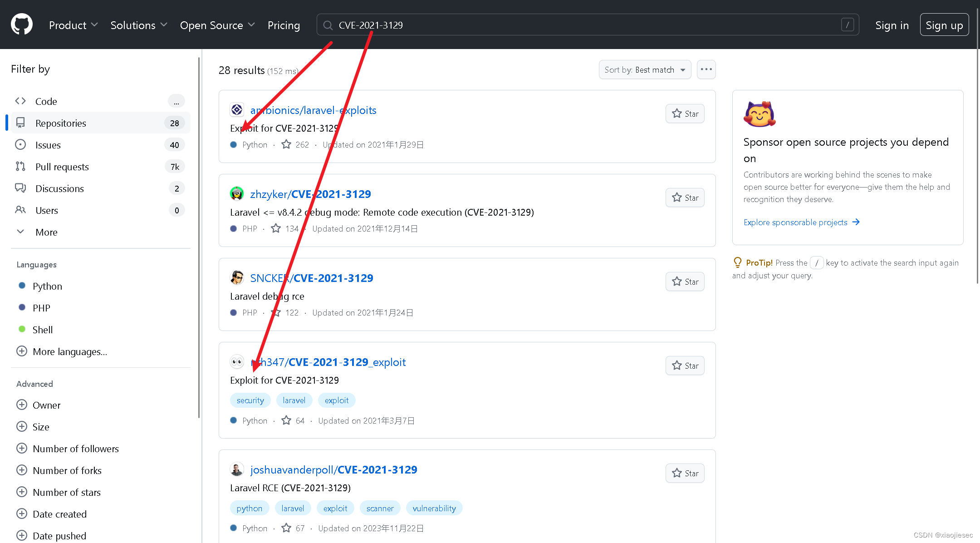This screenshot has width=980, height=543.
Task: Click the ellipsis button next to sort options
Action: (x=706, y=69)
